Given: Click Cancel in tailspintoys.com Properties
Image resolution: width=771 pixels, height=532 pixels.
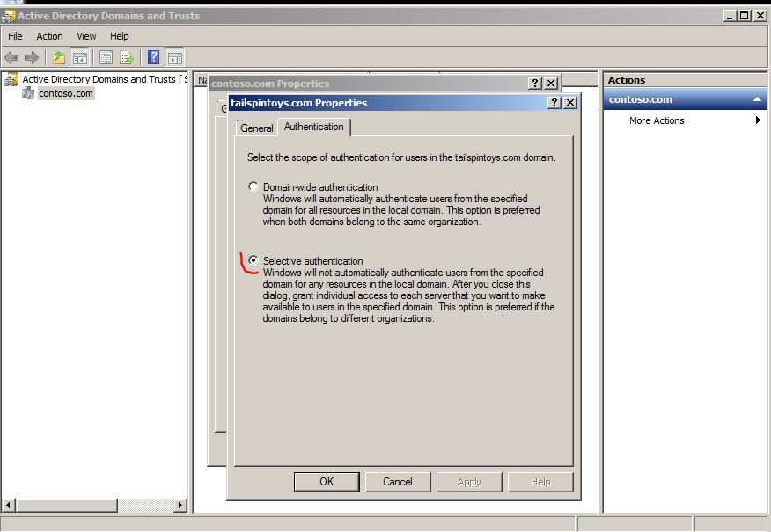Looking at the screenshot, I should [x=398, y=482].
